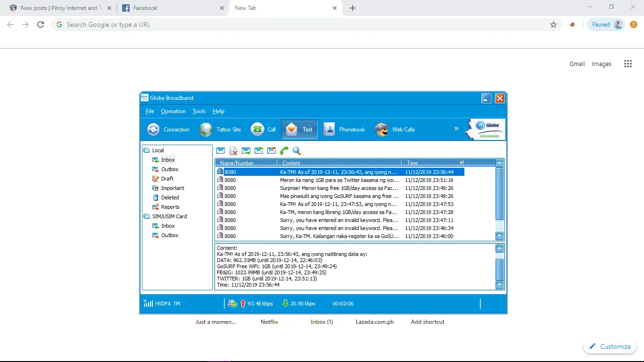Select the message received at 23:46:00
644x362 pixels.
(x=340, y=236)
